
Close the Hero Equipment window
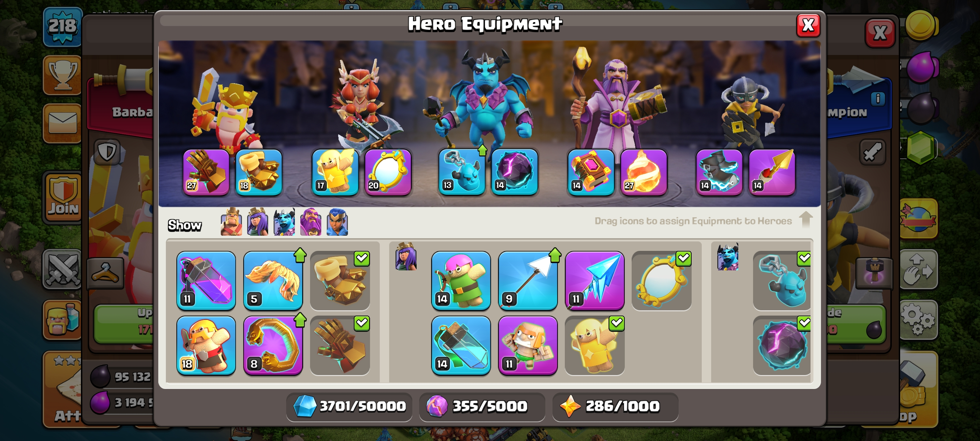pyautogui.click(x=808, y=26)
